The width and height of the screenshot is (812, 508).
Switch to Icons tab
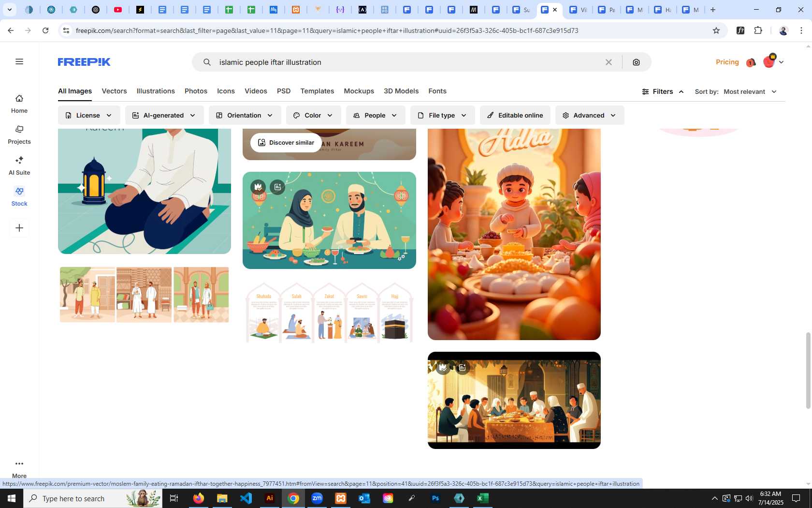click(x=226, y=91)
